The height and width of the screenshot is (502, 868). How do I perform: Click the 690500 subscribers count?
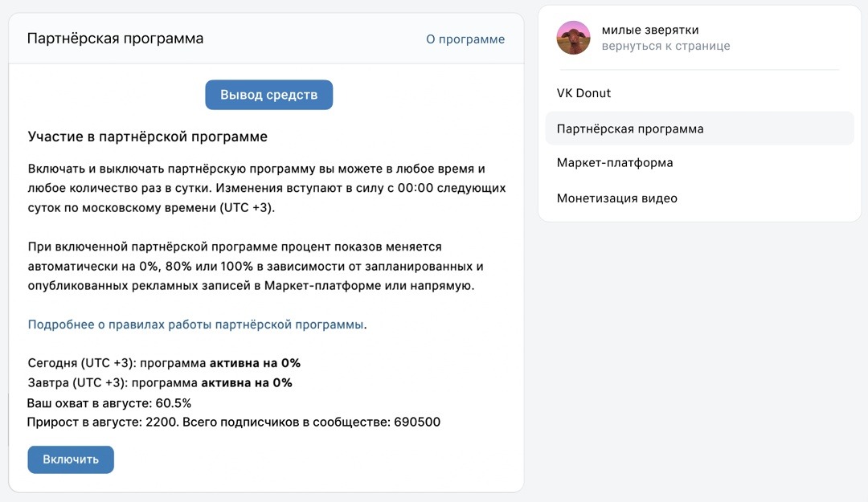point(416,421)
